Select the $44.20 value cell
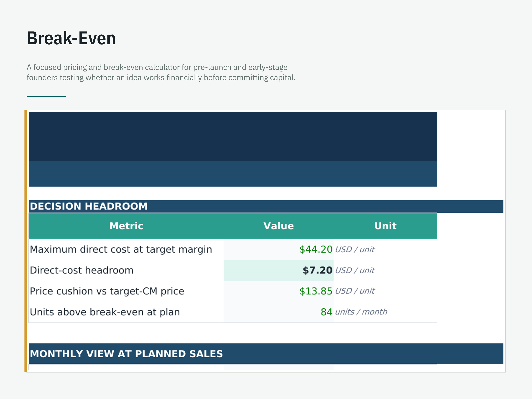The height and width of the screenshot is (399, 532). (279, 249)
